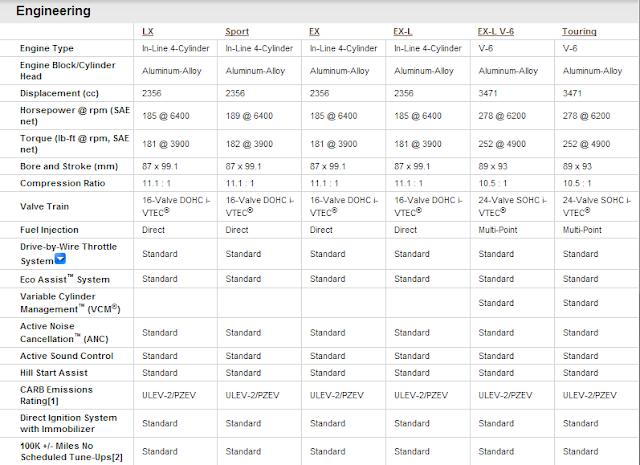640x465 pixels.
Task: Click the EX-L Active Sound Control Standard value
Action: [x=412, y=356]
